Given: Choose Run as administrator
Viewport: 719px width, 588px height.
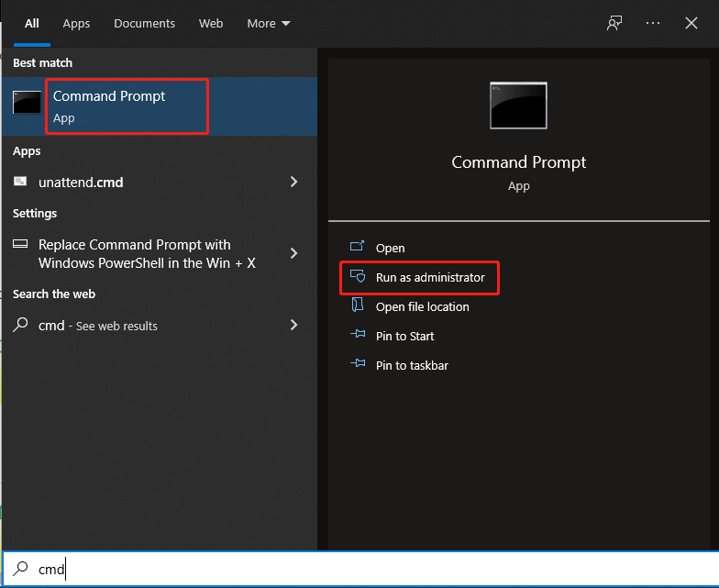Looking at the screenshot, I should pyautogui.click(x=430, y=277).
